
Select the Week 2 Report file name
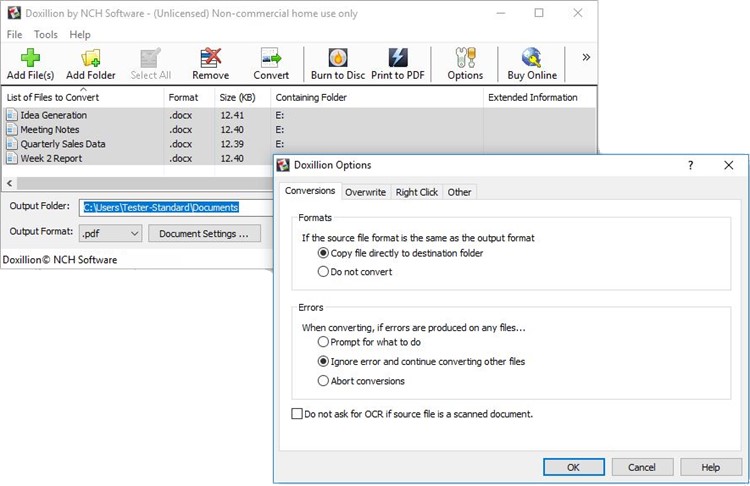[51, 158]
